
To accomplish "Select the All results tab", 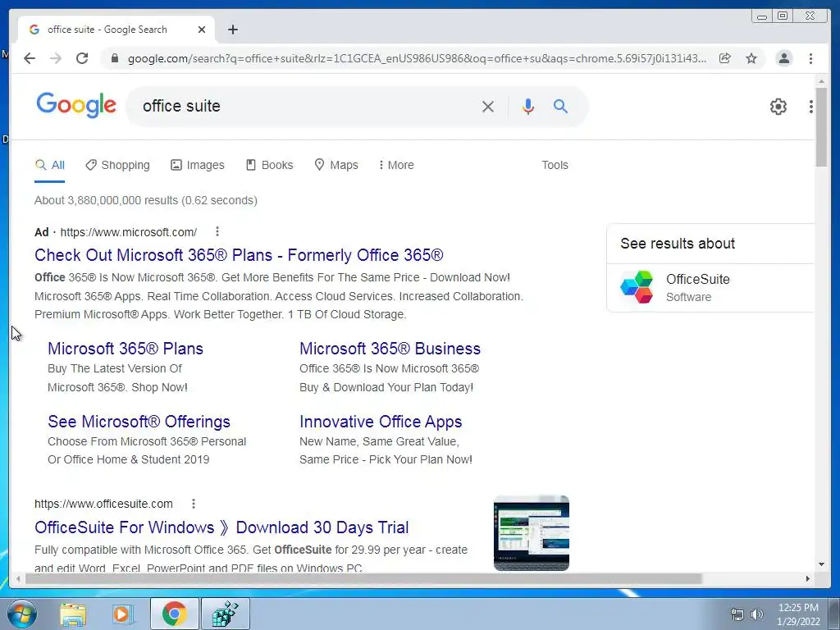I will (x=49, y=165).
